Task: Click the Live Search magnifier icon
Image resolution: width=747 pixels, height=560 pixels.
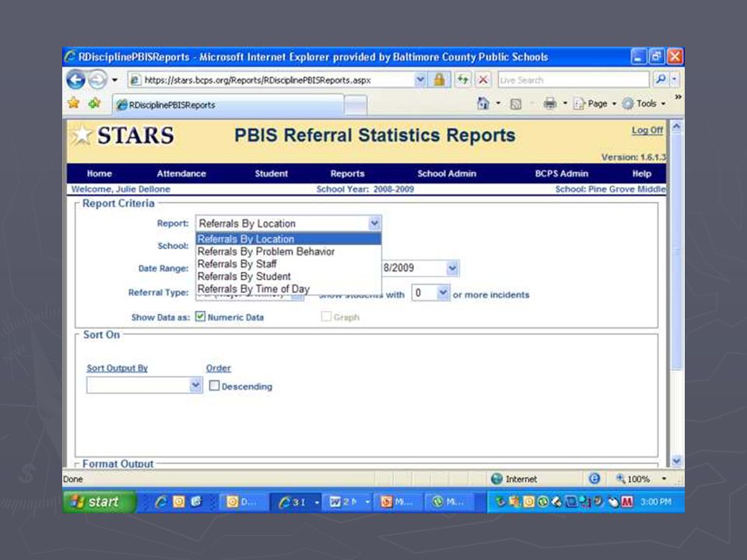Action: point(661,79)
